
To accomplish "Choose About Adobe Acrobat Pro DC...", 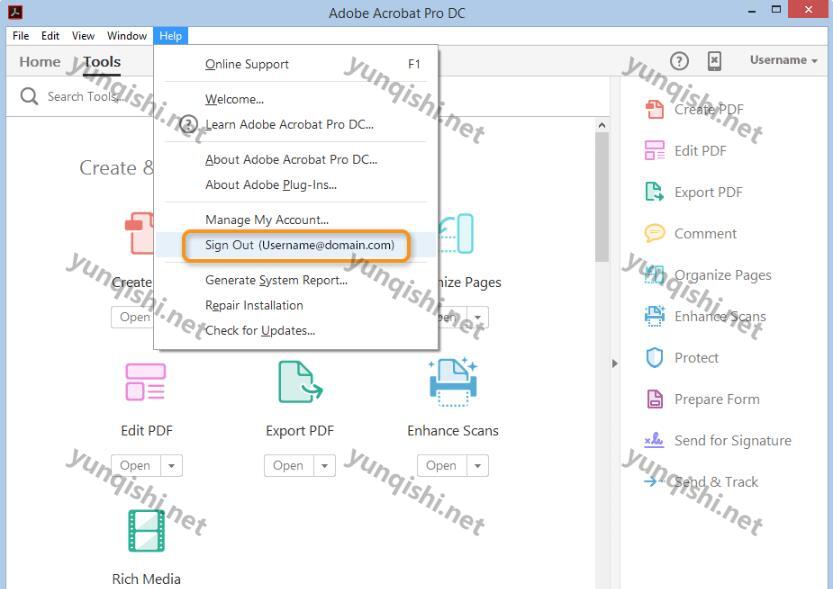I will [296, 159].
